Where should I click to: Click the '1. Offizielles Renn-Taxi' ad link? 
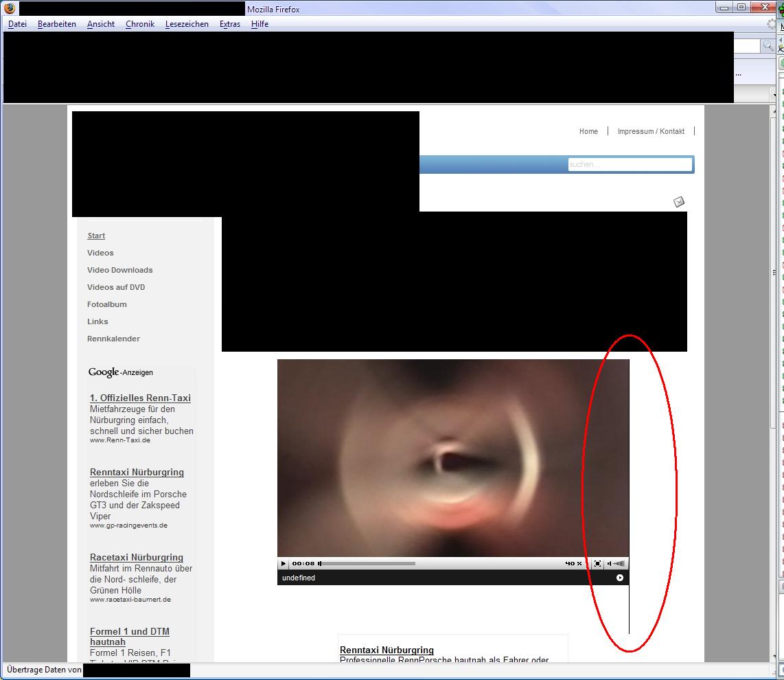[x=140, y=398]
